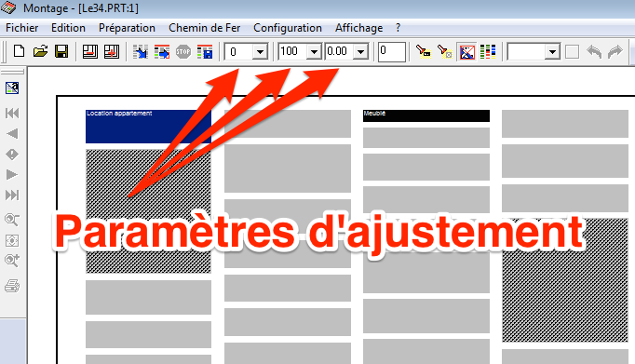The height and width of the screenshot is (364, 635).
Task: Toggle the highlighted red-cross toolbar button
Action: pyautogui.click(x=466, y=52)
